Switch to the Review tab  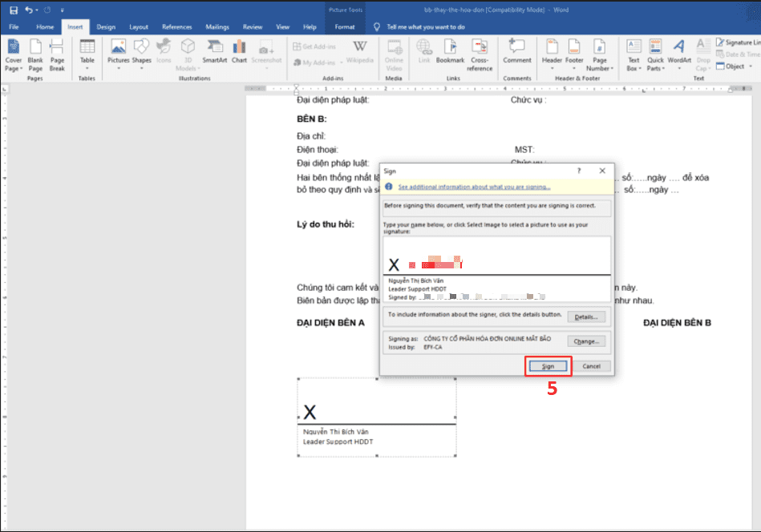coord(253,27)
